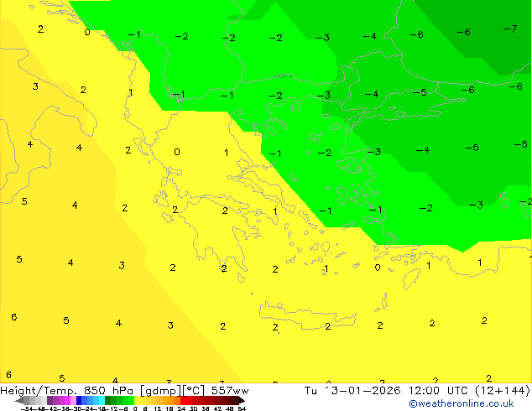Click the 'Height/Temp. 850 hPa' map title

(x=66, y=391)
